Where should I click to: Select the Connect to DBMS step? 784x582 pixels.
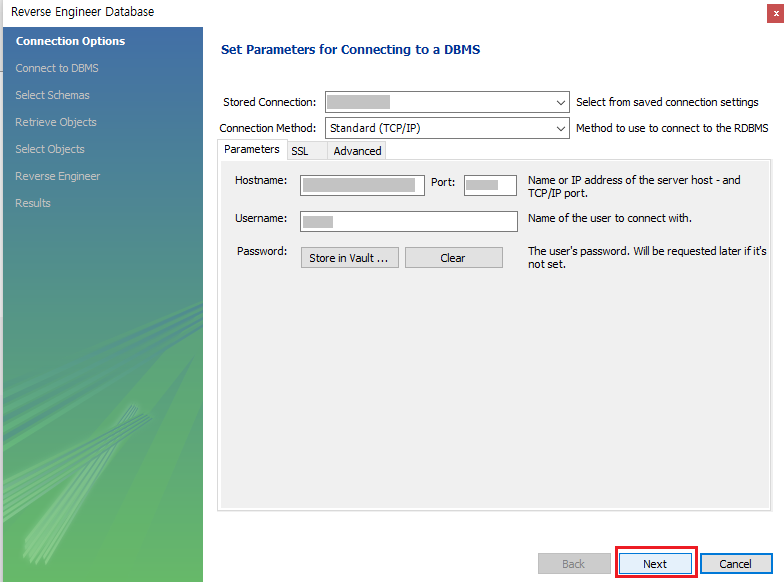[x=57, y=68]
